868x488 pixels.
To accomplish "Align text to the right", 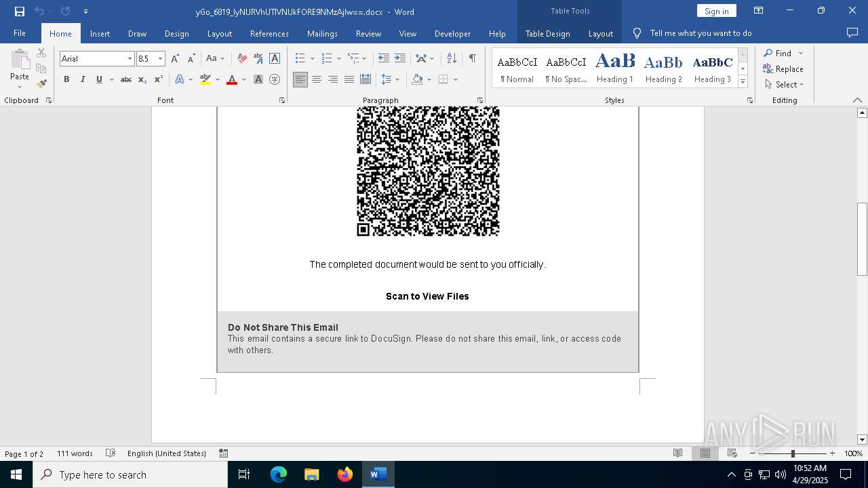I will click(333, 80).
